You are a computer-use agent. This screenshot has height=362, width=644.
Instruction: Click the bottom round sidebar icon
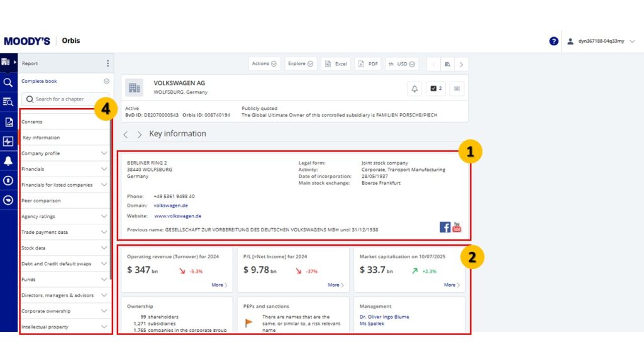[x=8, y=200]
